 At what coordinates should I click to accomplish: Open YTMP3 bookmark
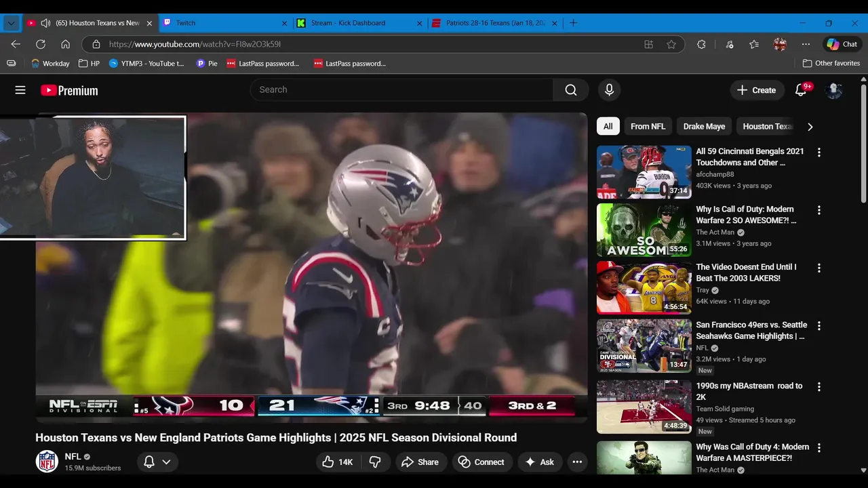click(146, 63)
